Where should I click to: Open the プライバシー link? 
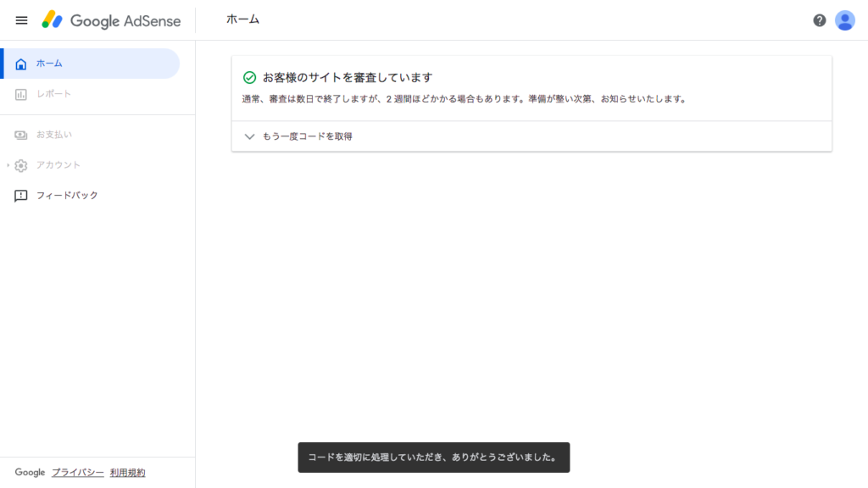point(75,472)
